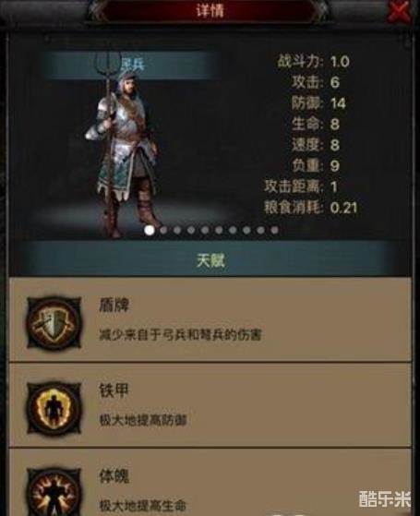Viewport: 420px width, 516px height.
Task: Select the 盾牌 shield talent icon
Action: tap(54, 323)
